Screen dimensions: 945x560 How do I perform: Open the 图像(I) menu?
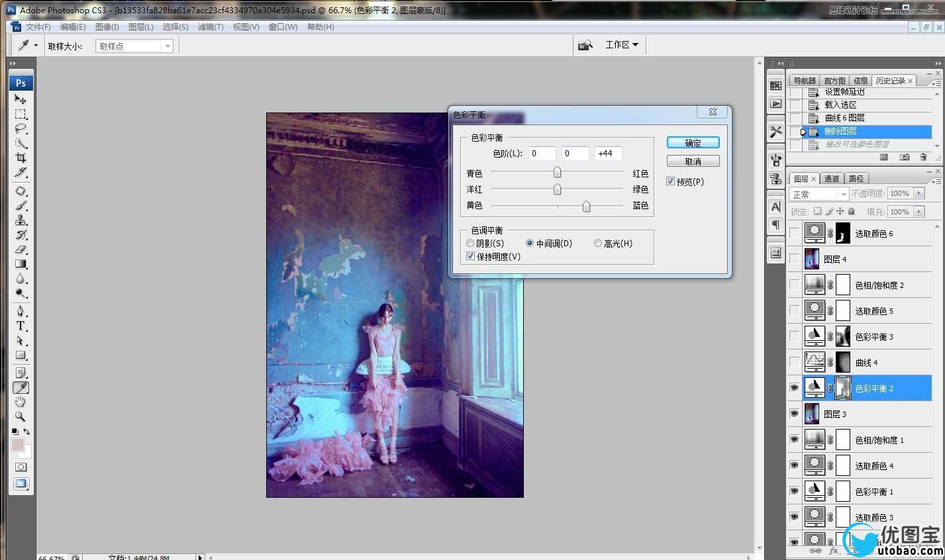pyautogui.click(x=107, y=27)
